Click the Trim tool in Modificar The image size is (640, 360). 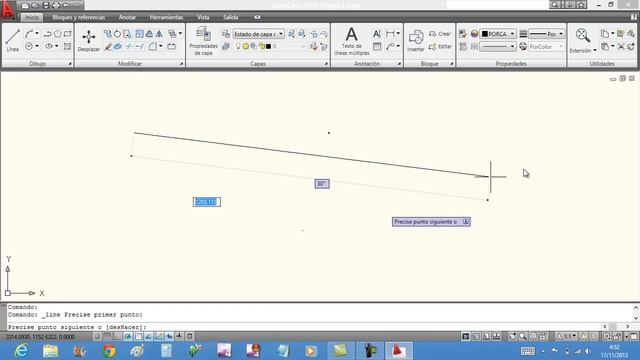tap(129, 47)
